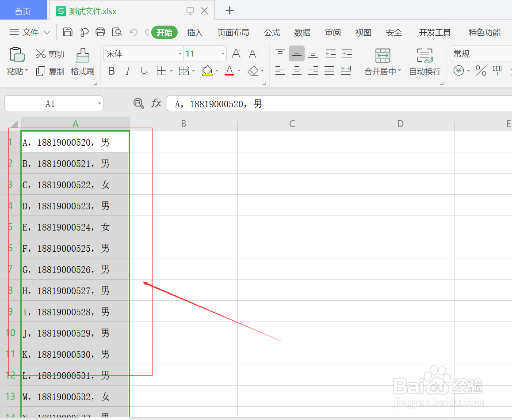
Task: Switch to the 审阅 tab
Action: click(333, 33)
